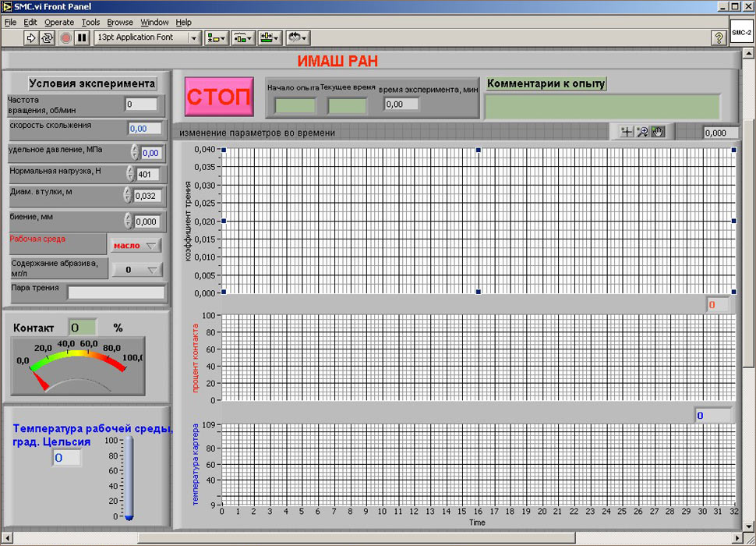
Task: Open the Reorder toolbar menu
Action: tap(298, 37)
